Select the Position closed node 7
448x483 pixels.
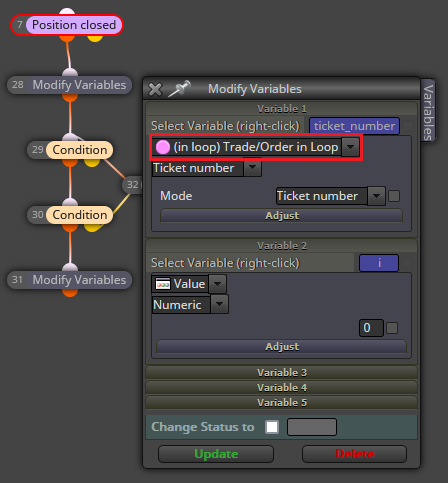[x=67, y=25]
